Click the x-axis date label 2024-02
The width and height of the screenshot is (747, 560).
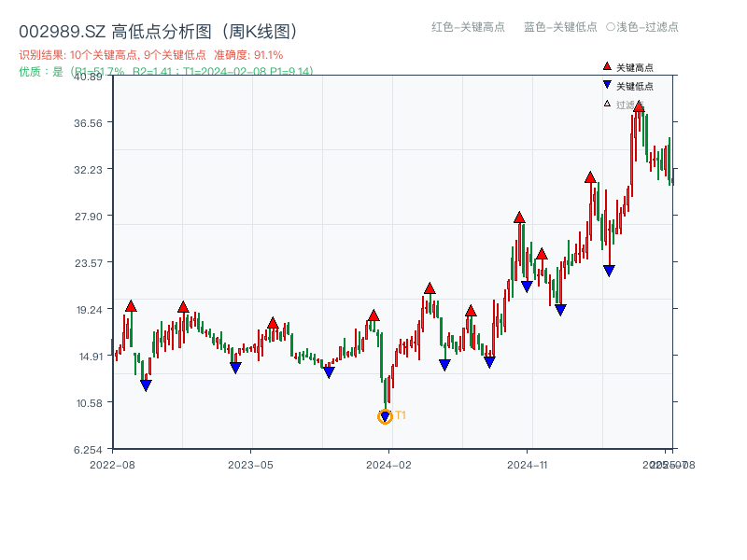[388, 465]
